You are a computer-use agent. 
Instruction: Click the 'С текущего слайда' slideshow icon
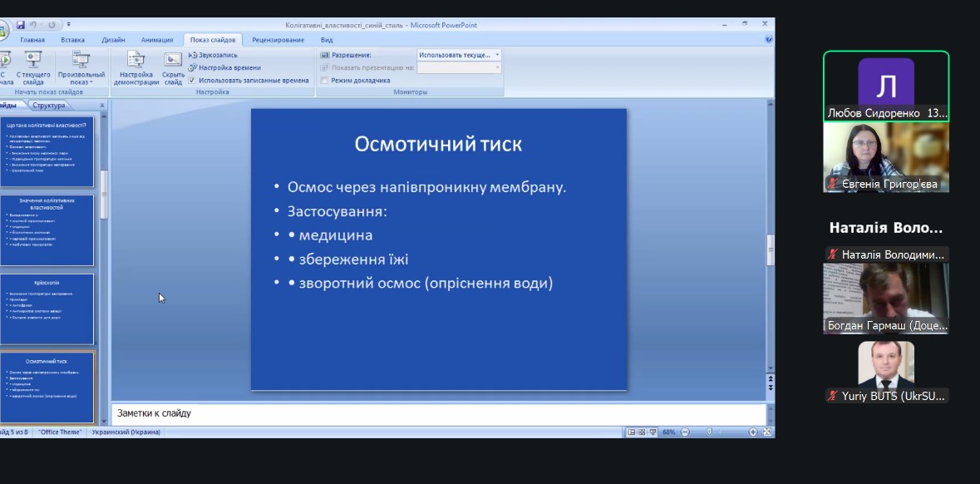33,67
